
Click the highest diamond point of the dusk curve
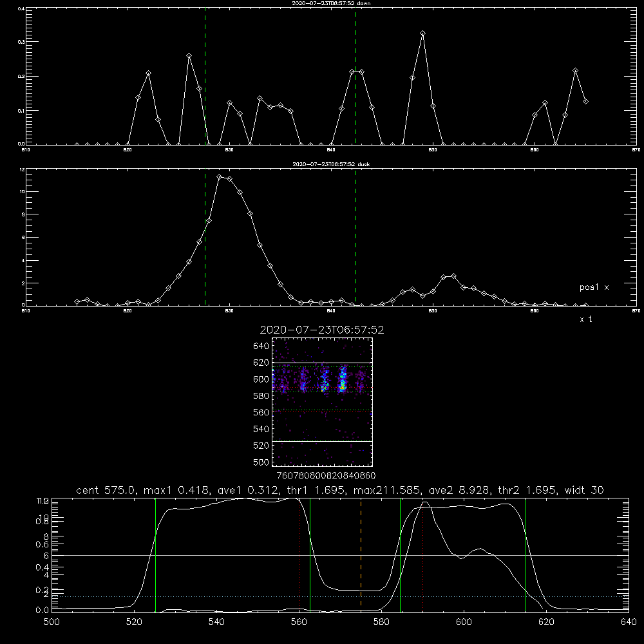(220, 177)
